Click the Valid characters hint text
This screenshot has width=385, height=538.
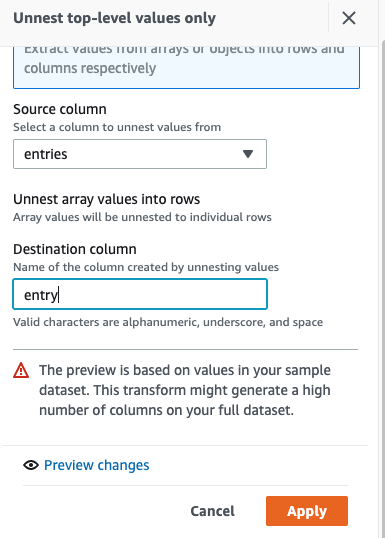[168, 322]
